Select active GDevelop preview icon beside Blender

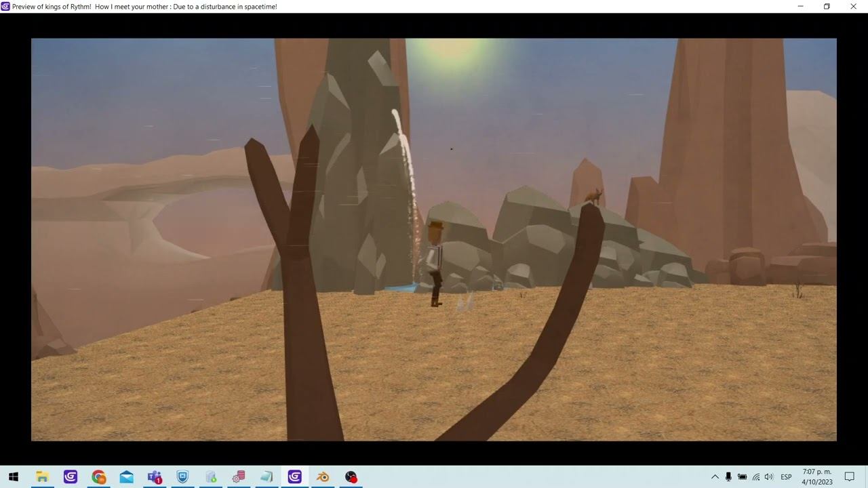click(294, 476)
